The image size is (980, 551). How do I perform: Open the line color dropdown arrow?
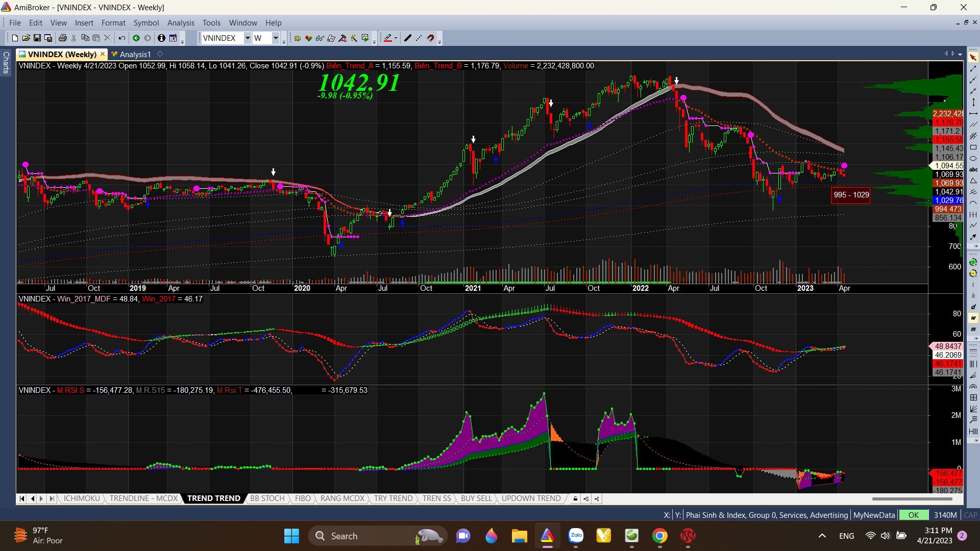coord(396,38)
